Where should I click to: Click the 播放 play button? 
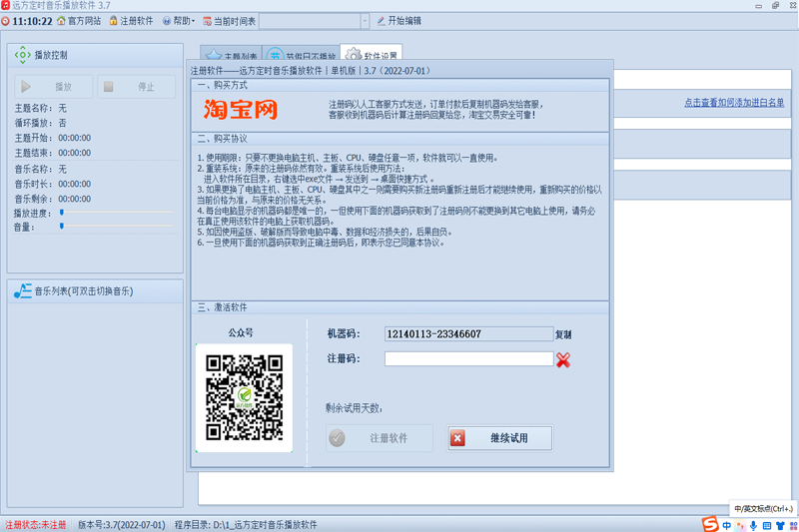(54, 87)
